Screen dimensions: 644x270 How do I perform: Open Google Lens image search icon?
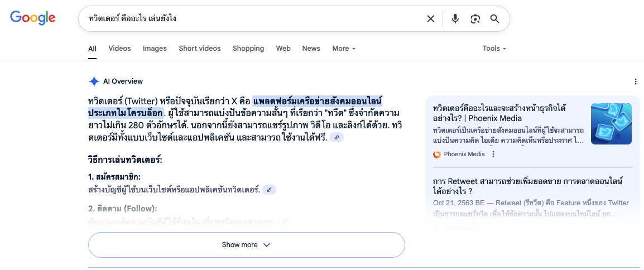(475, 19)
